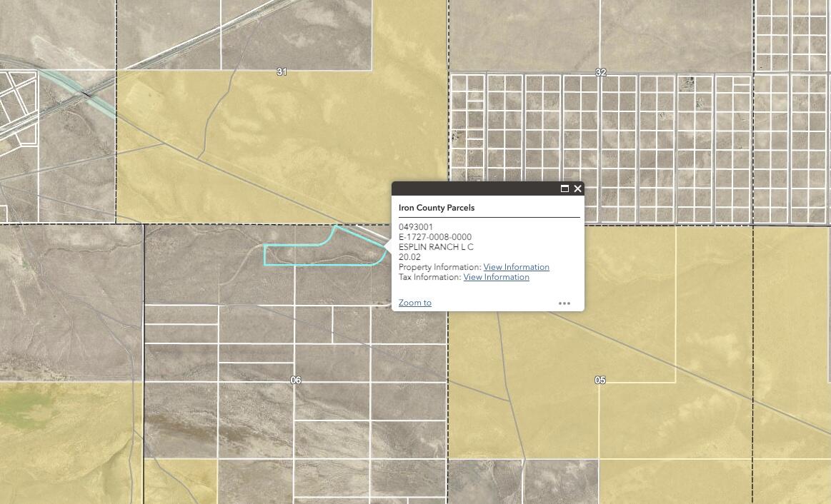Image resolution: width=831 pixels, height=504 pixels.
Task: Click owner name ESPLIN RANCH L C
Action: 435,247
